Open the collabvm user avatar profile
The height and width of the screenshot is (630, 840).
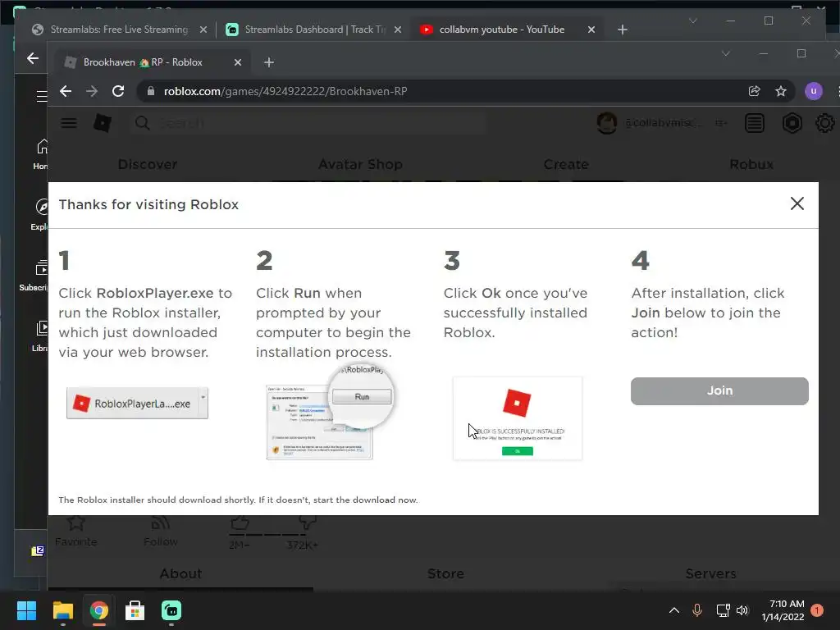click(x=607, y=123)
